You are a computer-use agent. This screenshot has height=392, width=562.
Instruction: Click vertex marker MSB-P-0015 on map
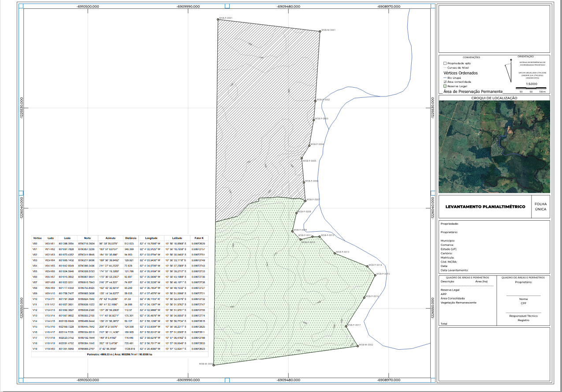coord(375,275)
